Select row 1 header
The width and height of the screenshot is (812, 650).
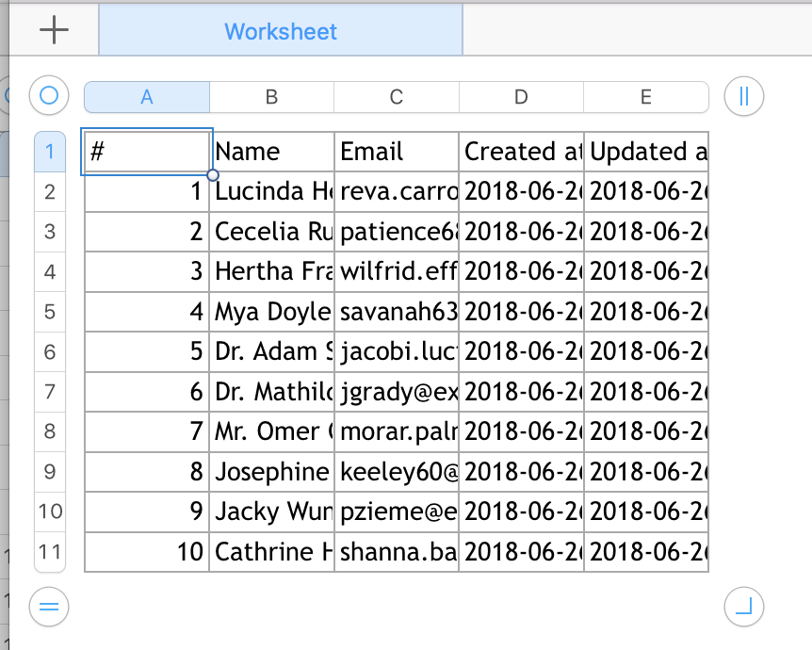(x=50, y=152)
